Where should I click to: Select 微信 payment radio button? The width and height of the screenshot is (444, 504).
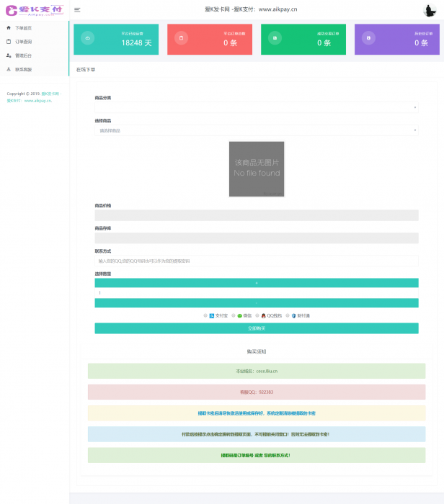pyautogui.click(x=233, y=315)
